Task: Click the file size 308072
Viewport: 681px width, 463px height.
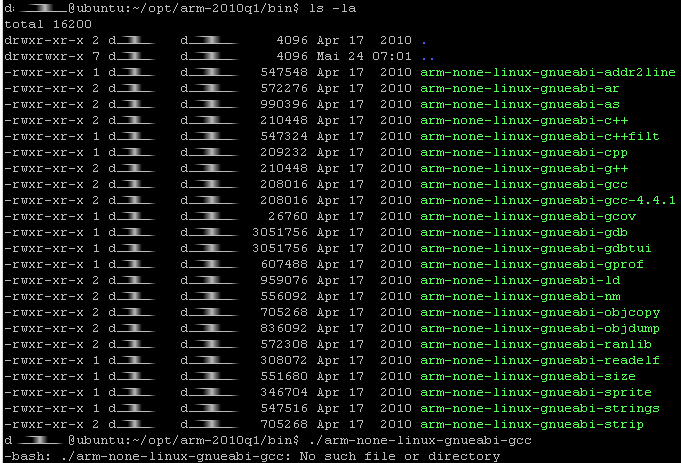Action: coord(284,360)
